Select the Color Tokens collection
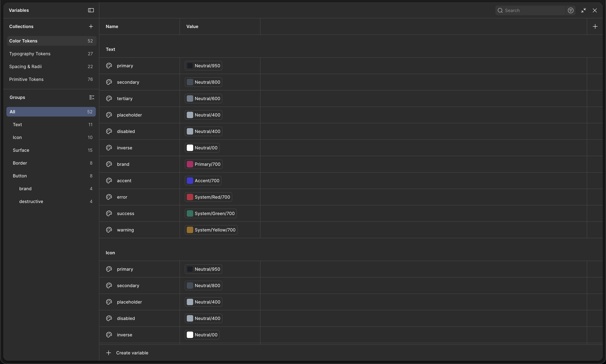 pos(52,41)
